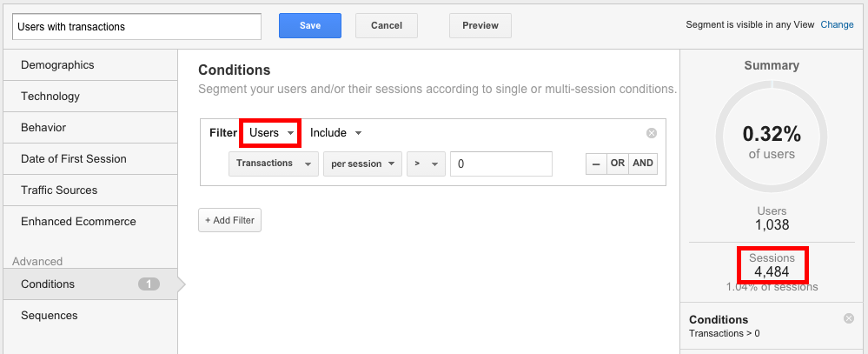Remove Conditions from the summary panel
The image size is (868, 354).
tap(849, 318)
